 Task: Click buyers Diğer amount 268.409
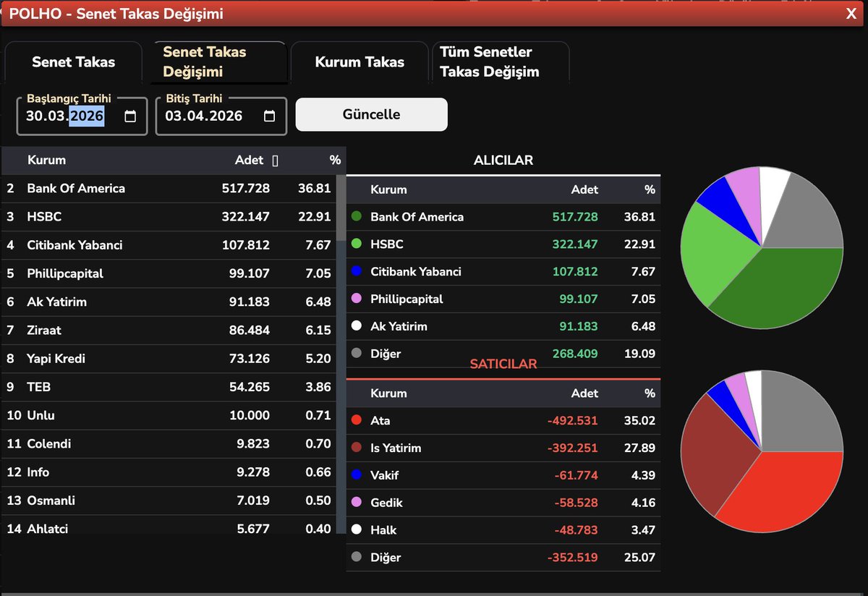(574, 354)
